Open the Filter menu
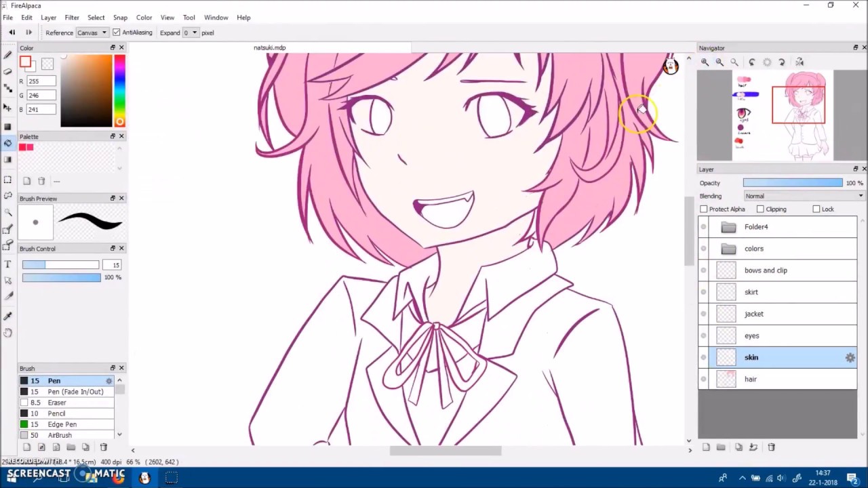This screenshot has width=868, height=488. (x=72, y=18)
